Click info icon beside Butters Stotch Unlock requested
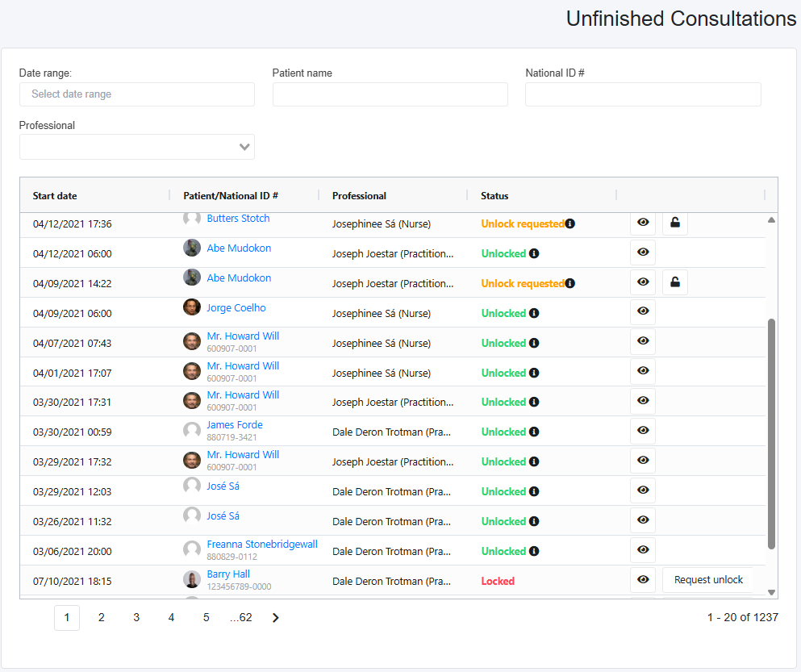Image resolution: width=801 pixels, height=672 pixels. pos(570,223)
